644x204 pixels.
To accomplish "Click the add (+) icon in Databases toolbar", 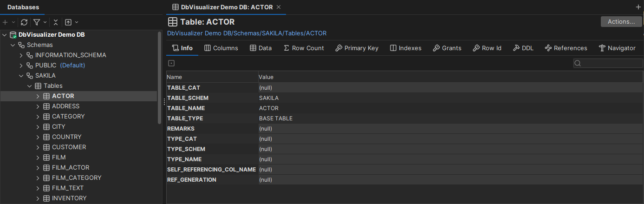I will (5, 22).
